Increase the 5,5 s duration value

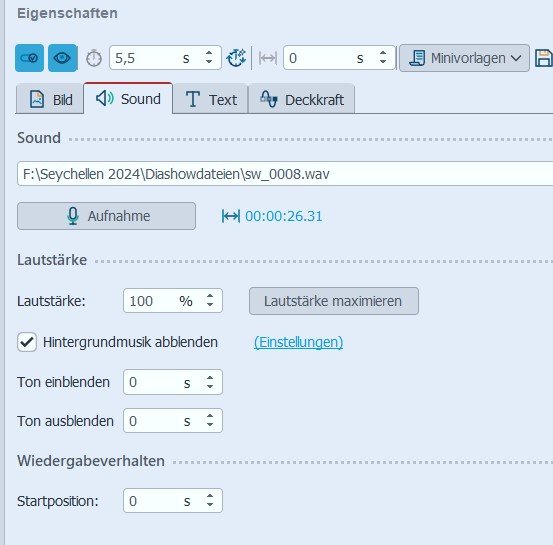209,53
